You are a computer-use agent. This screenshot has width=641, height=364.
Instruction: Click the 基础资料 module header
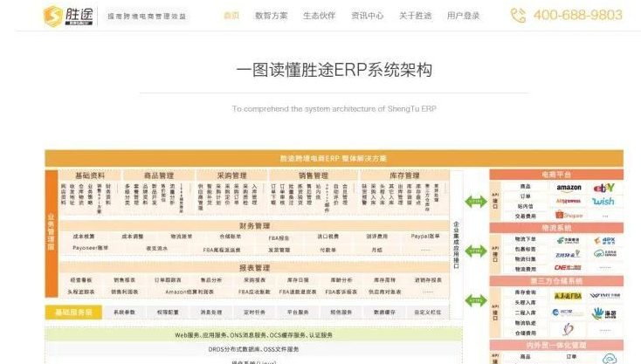tap(90, 175)
